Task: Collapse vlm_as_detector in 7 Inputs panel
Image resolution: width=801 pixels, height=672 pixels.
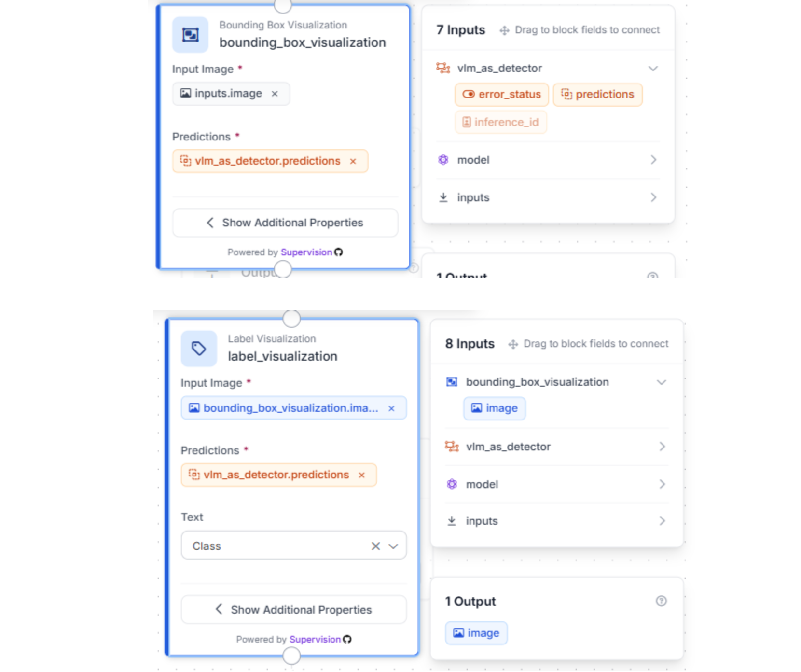Action: pos(653,69)
